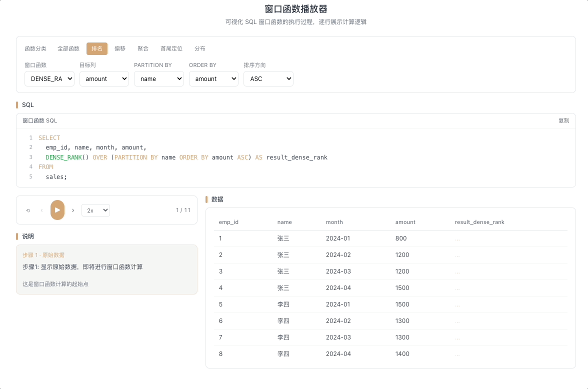Select the 排名 category tab

click(97, 49)
